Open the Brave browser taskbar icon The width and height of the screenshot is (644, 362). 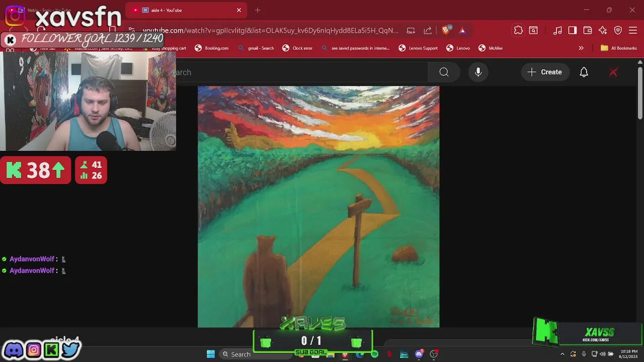coord(345,354)
